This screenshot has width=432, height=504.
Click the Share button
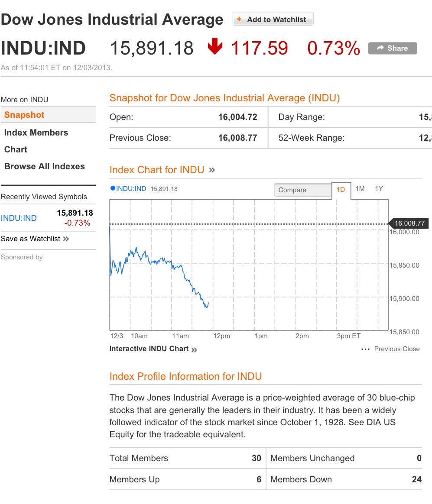click(393, 48)
